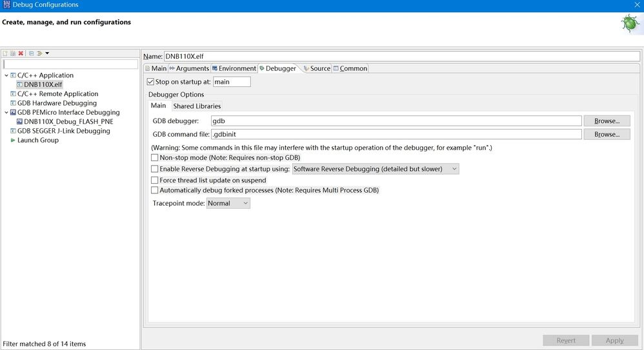644x350 pixels.
Task: Click the Duplicate launch configuration icon
Action: [x=13, y=53]
